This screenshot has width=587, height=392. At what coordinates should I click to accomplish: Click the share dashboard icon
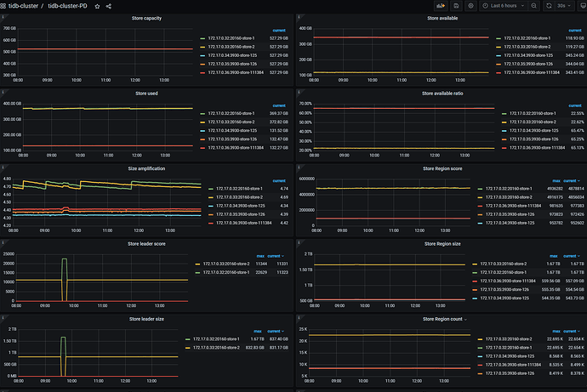[x=109, y=6]
